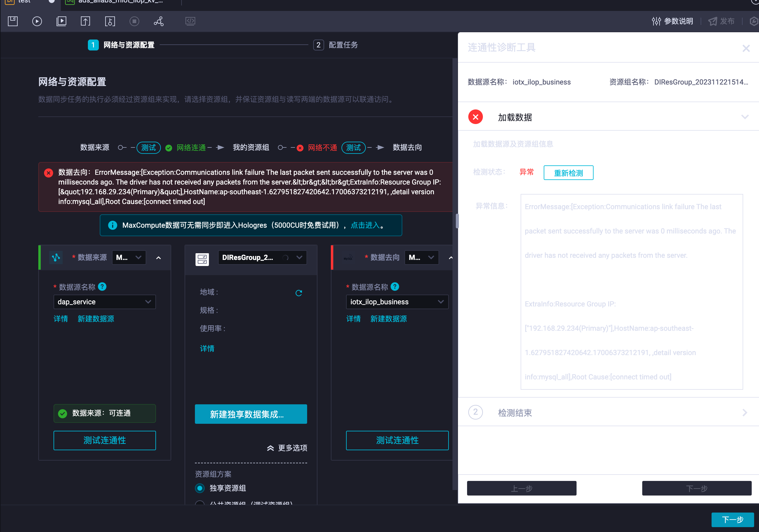Expand the 检测结束 step arrow
Viewport: 759px width, 532px height.
click(745, 413)
